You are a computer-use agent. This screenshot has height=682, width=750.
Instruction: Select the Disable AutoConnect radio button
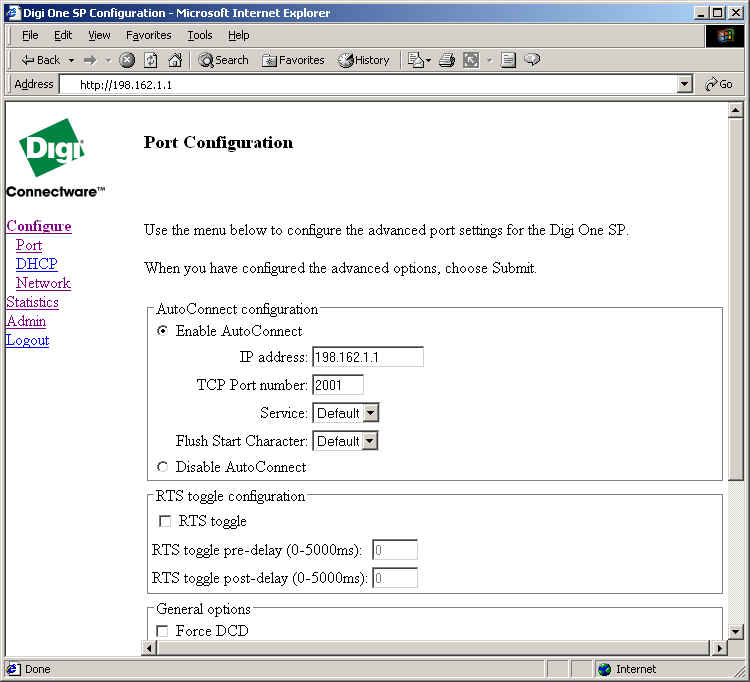[x=163, y=467]
